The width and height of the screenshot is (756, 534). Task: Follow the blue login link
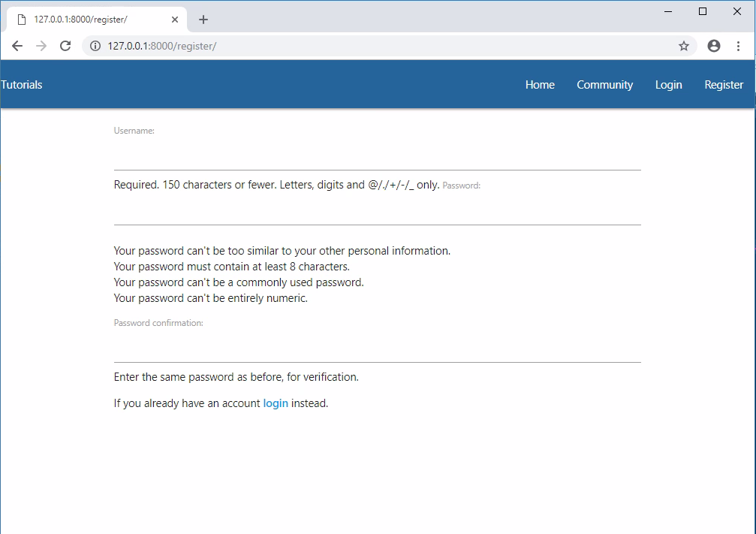pyautogui.click(x=276, y=403)
